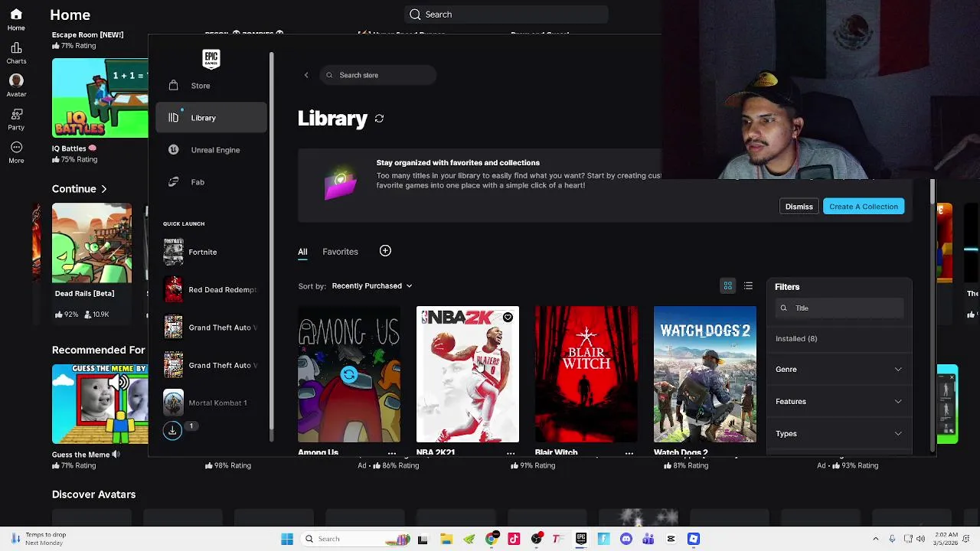Open Discord from the taskbar
This screenshot has height=551, width=980.
coord(626,539)
